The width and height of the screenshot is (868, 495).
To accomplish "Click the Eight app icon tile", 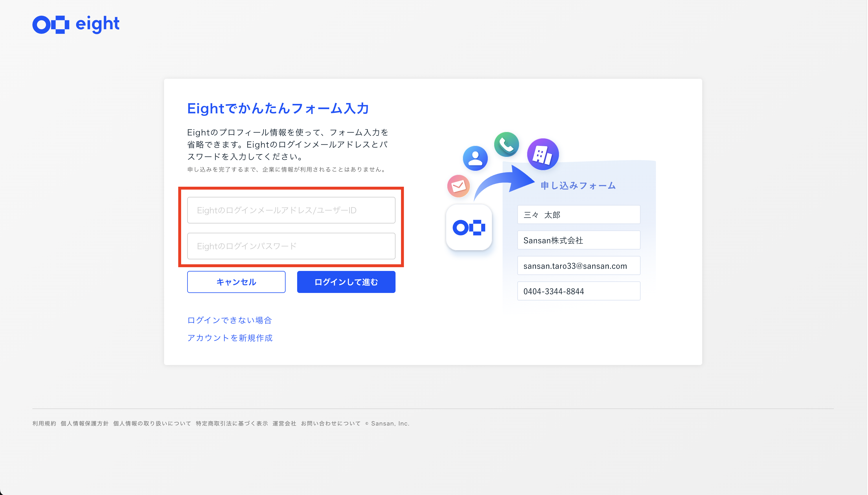I will (469, 228).
